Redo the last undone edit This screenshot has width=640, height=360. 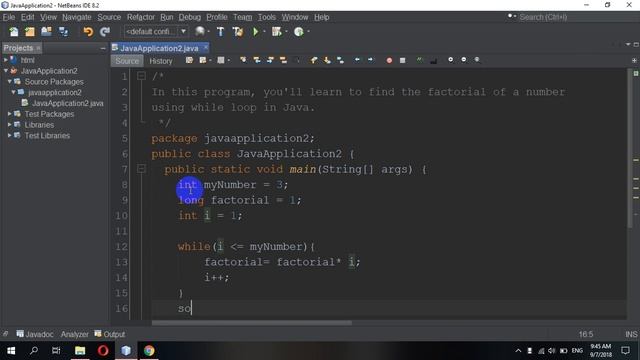[x=105, y=32]
